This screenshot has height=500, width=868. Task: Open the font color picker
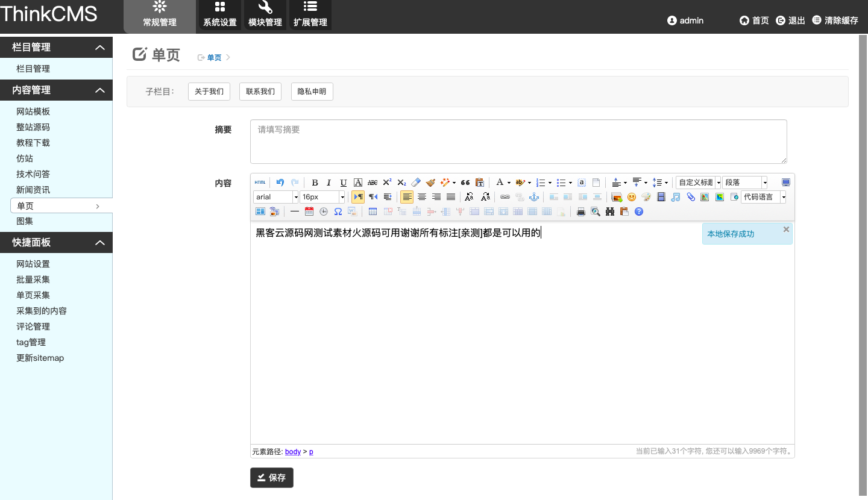pos(500,183)
